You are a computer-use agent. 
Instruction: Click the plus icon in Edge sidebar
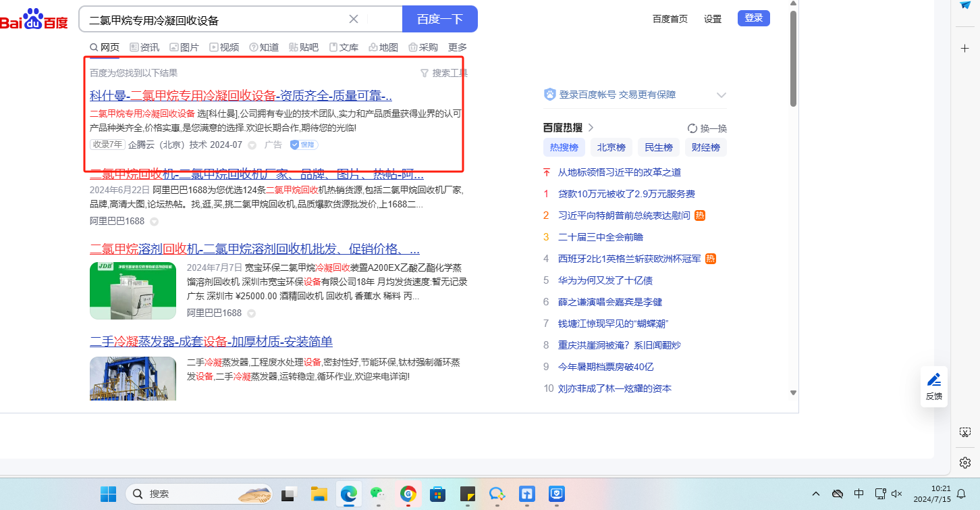[x=964, y=49]
